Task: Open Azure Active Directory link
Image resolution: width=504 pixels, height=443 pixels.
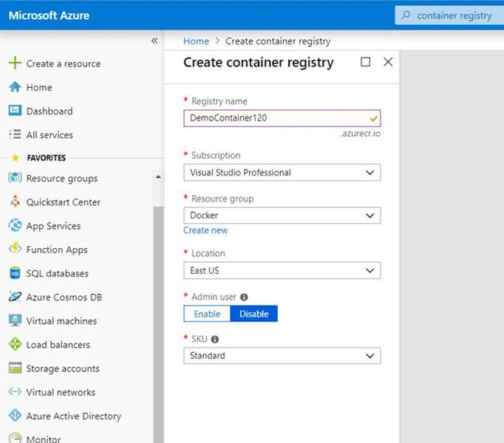Action: (x=74, y=416)
